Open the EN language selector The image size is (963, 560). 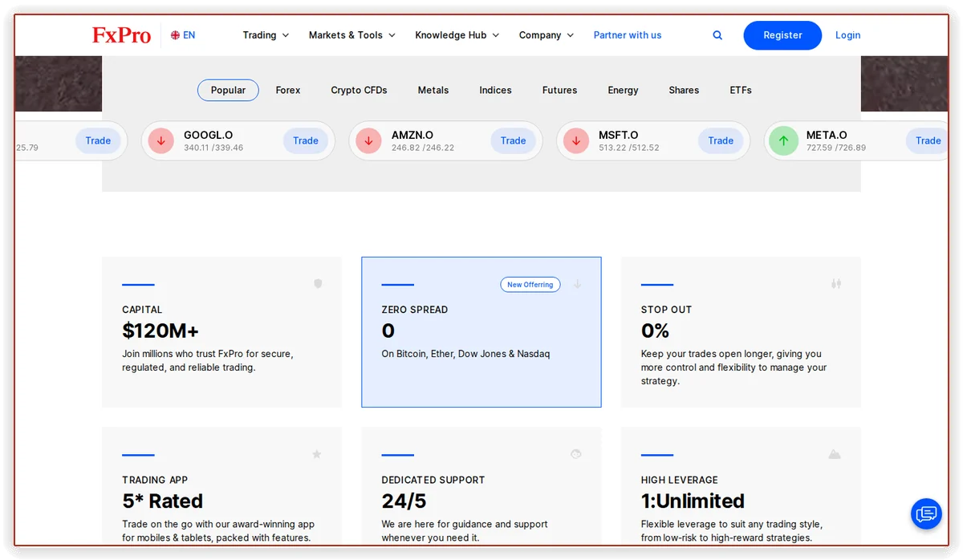tap(183, 35)
